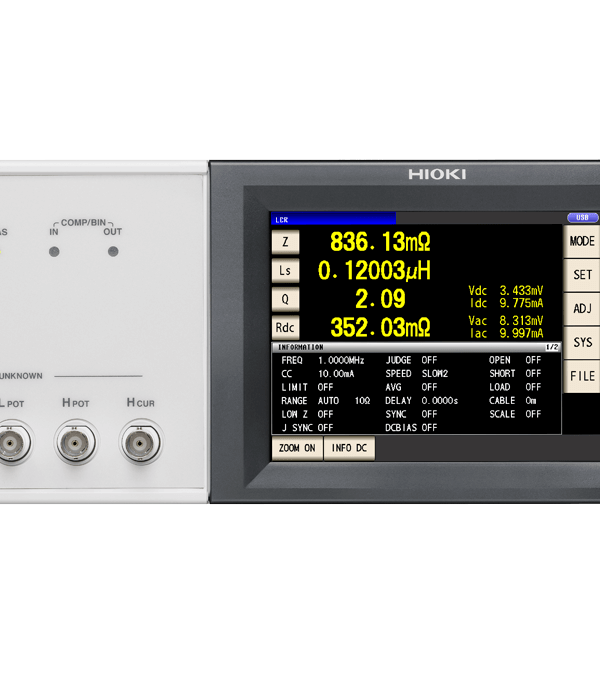Tap the SET button

click(x=581, y=275)
